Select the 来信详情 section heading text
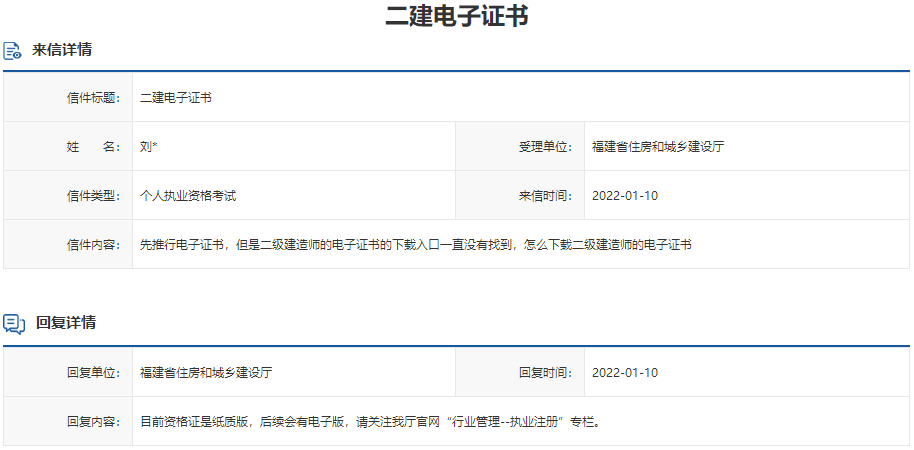Image resolution: width=914 pixels, height=450 pixels. pyautogui.click(x=62, y=50)
